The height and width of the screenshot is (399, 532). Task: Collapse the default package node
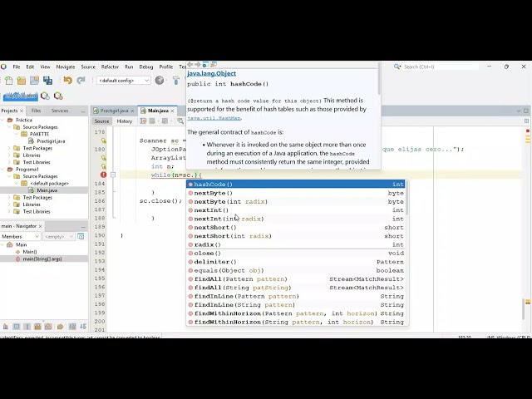pyautogui.click(x=17, y=183)
